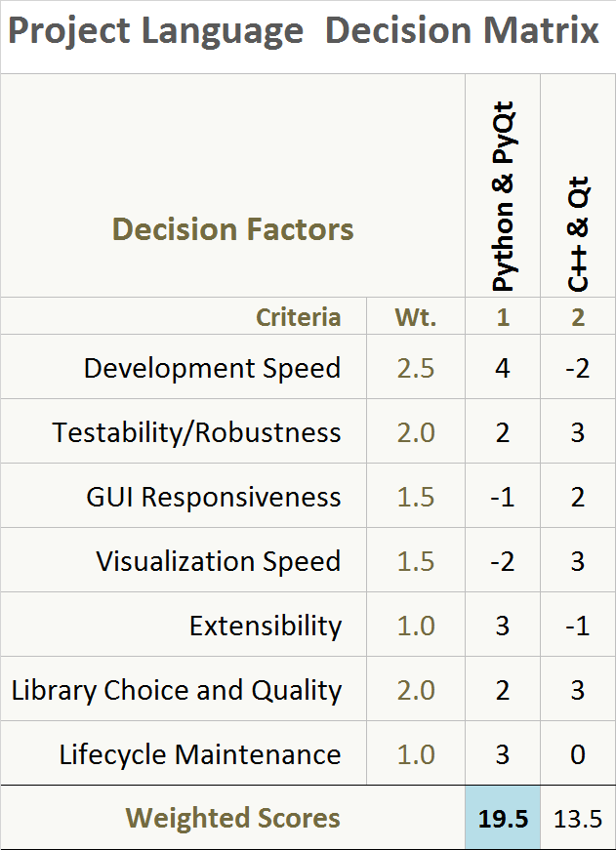Click Python score for GUI Responsiveness
616x850 pixels.
(x=503, y=497)
